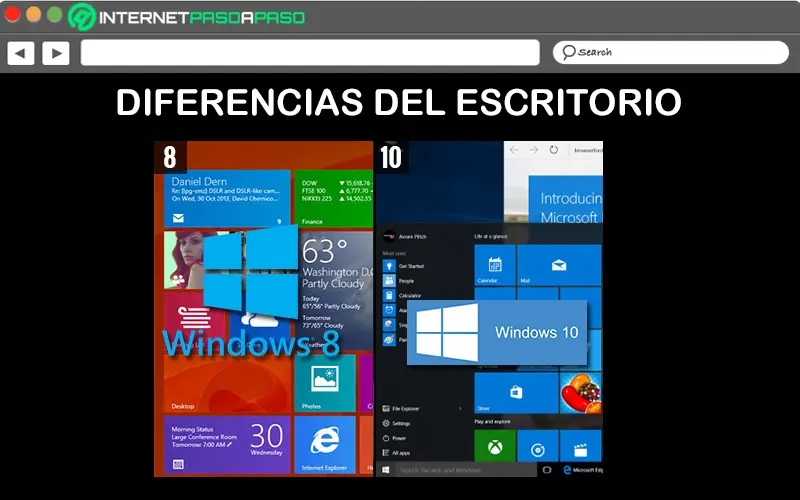Click the Windows Start button on taskbar

click(386, 470)
